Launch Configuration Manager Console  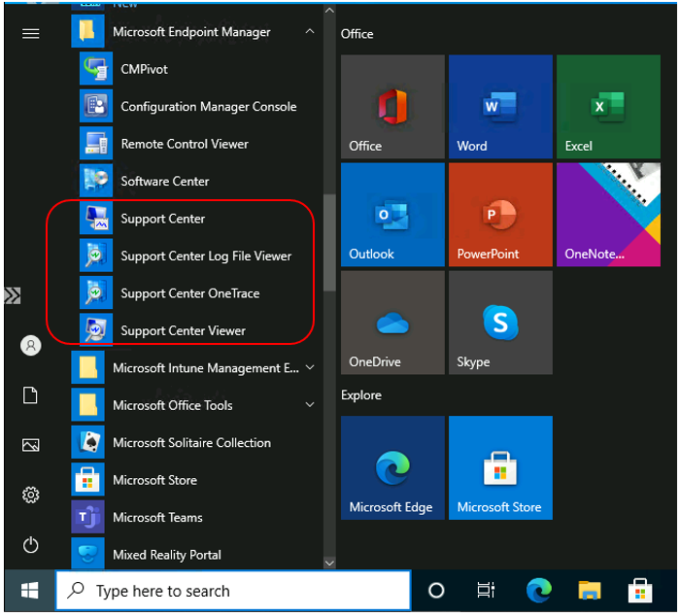[208, 107]
